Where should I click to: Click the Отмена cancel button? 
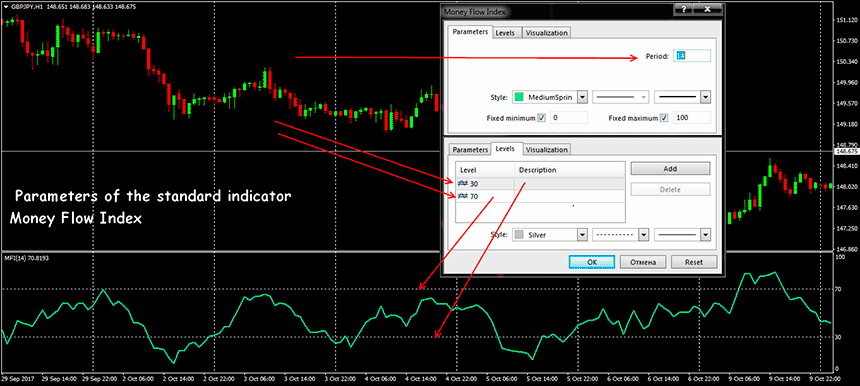(643, 262)
